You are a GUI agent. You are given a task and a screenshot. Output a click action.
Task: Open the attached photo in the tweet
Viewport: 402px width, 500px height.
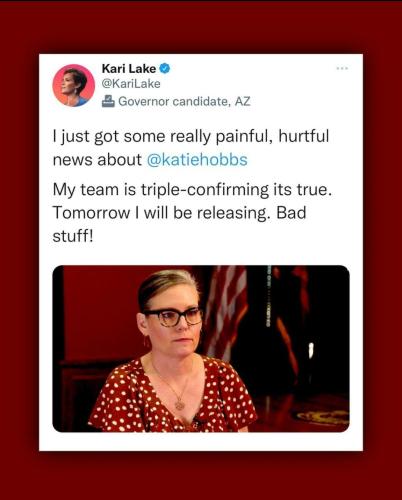coord(201,349)
